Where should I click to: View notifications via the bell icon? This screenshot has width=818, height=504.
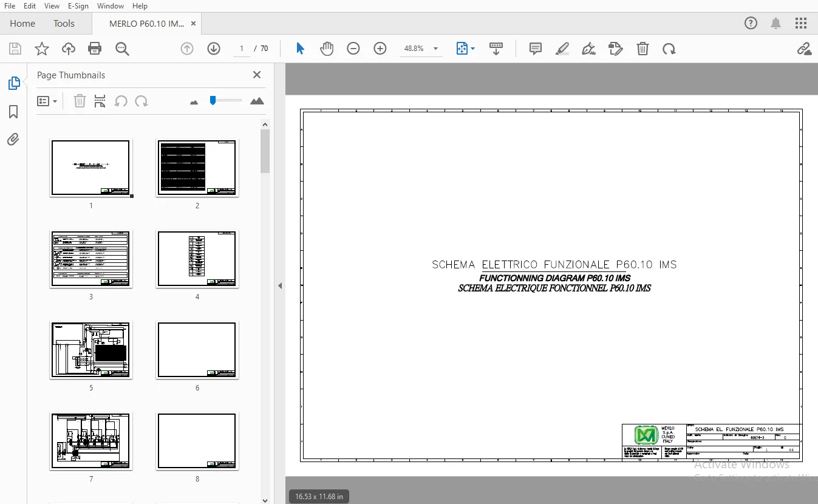[776, 24]
